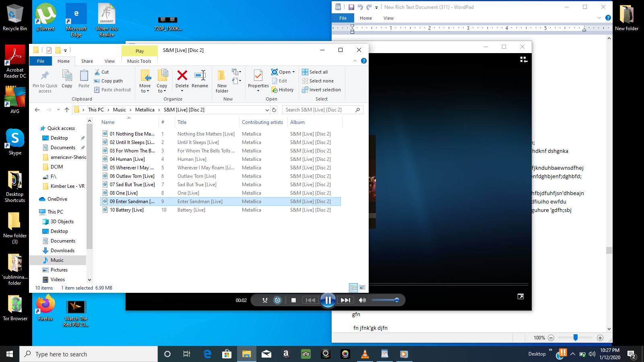Open the File menu in WordPad
This screenshot has height=362, width=644.
click(x=343, y=18)
